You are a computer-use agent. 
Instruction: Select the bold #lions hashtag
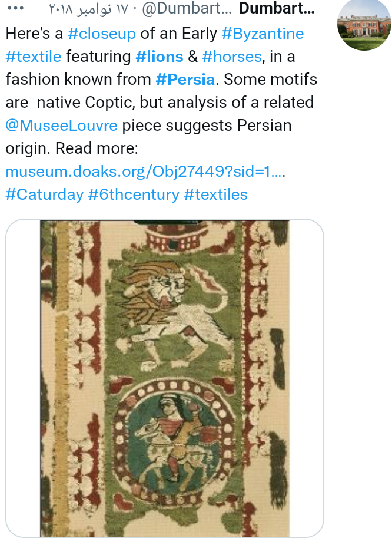(x=159, y=56)
